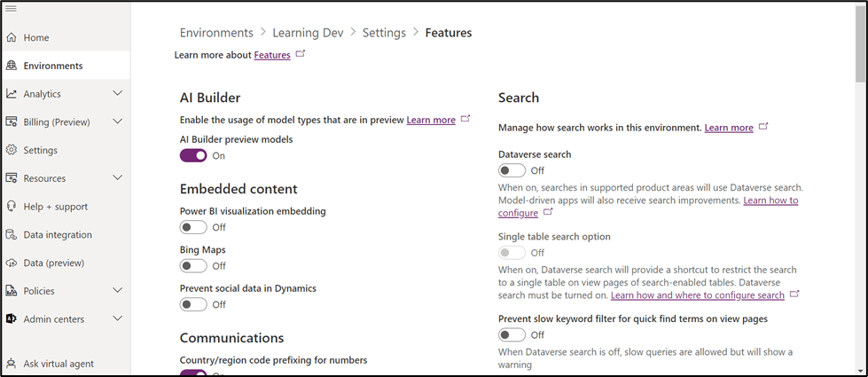The height and width of the screenshot is (377, 868).
Task: Expand the Resources menu chevron
Action: click(x=118, y=178)
